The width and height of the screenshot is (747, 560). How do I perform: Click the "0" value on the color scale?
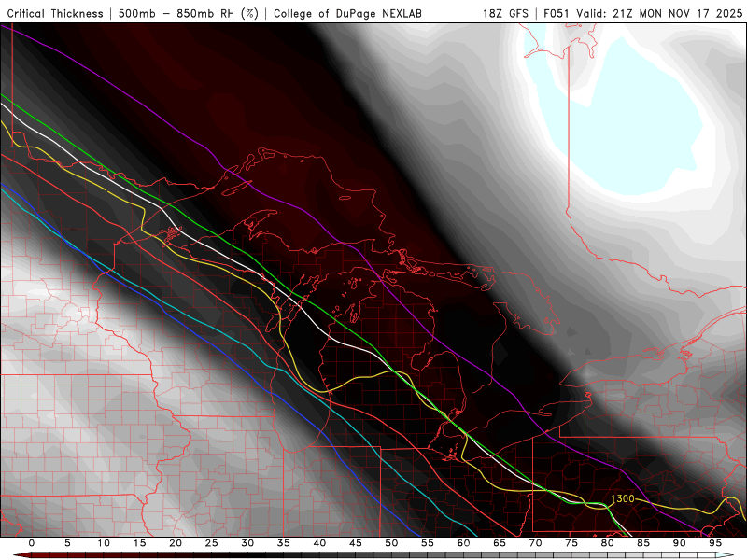(x=32, y=543)
